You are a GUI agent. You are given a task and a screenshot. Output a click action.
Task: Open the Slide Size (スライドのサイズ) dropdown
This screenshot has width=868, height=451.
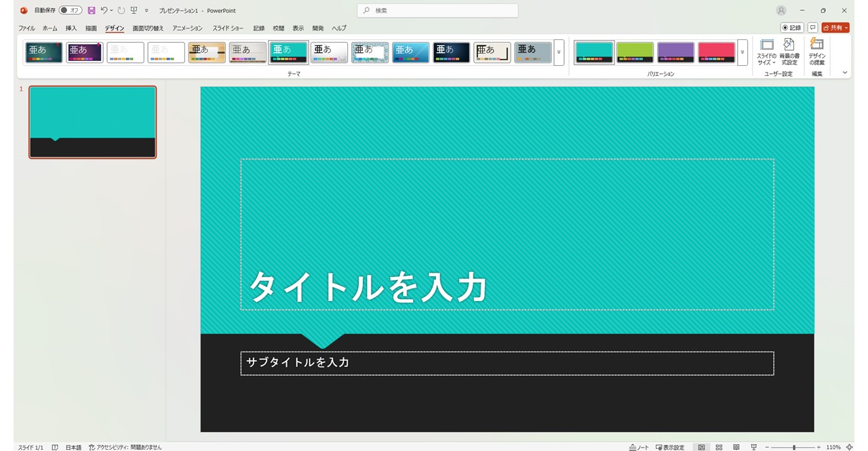tap(766, 52)
